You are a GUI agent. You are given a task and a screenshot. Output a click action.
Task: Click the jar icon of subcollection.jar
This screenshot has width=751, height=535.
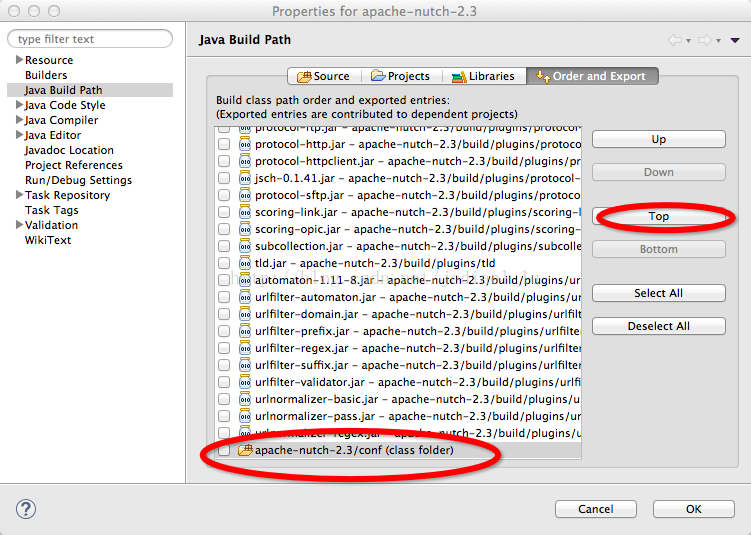click(245, 246)
